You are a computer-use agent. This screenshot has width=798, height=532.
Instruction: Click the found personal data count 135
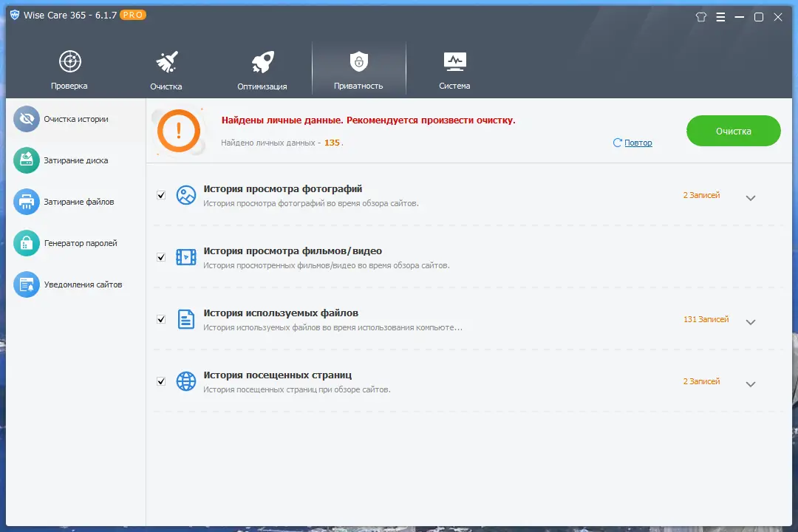(332, 143)
